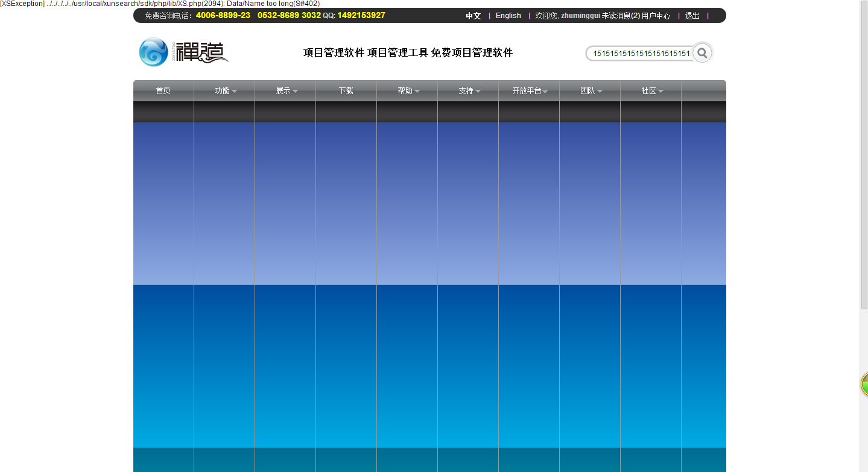This screenshot has height=472, width=868.
Task: View 未读消息(2) unread messages
Action: tap(621, 16)
